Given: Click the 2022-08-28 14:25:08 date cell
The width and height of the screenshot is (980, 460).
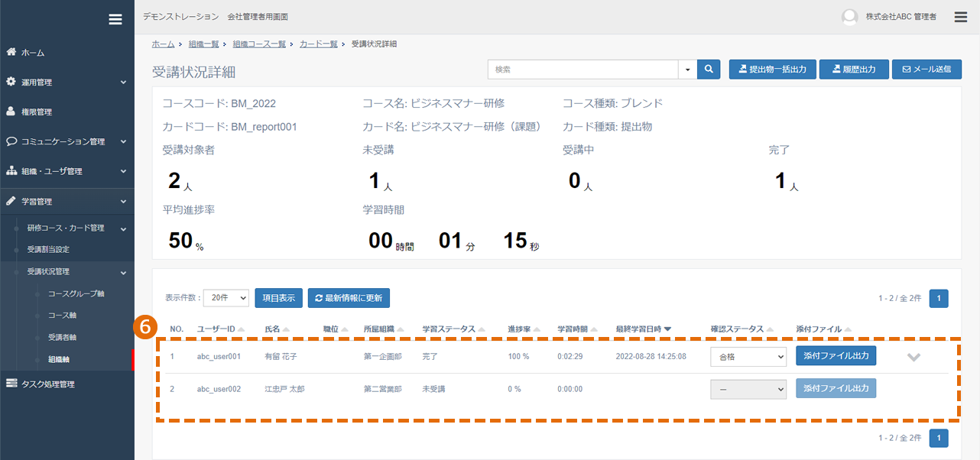Looking at the screenshot, I should tap(651, 356).
